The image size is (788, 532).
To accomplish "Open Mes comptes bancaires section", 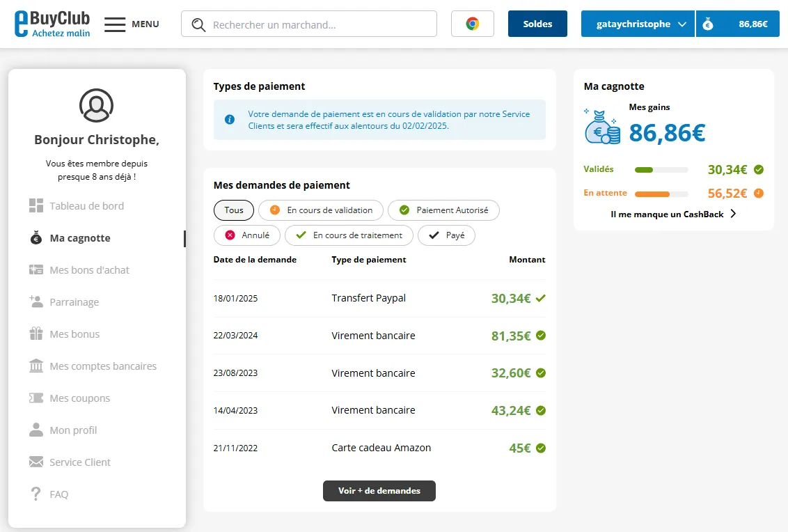I will pyautogui.click(x=103, y=366).
